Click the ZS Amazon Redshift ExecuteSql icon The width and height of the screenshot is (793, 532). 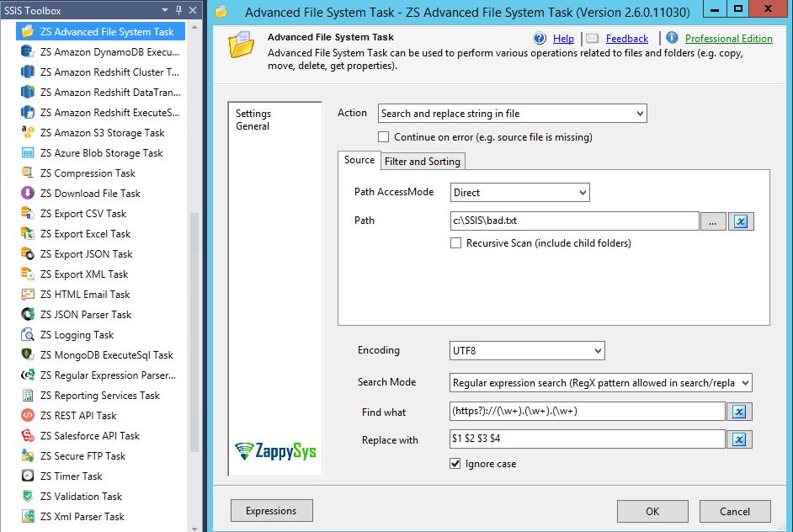point(28,112)
